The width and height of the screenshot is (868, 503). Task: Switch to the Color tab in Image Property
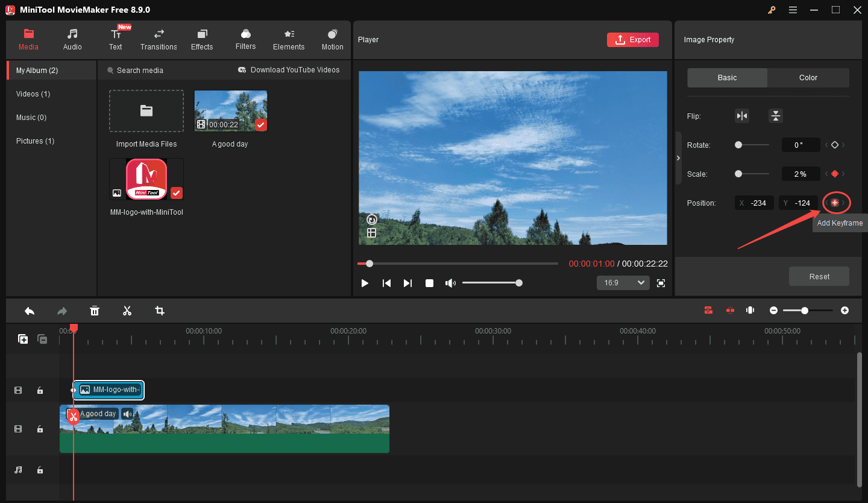click(808, 78)
